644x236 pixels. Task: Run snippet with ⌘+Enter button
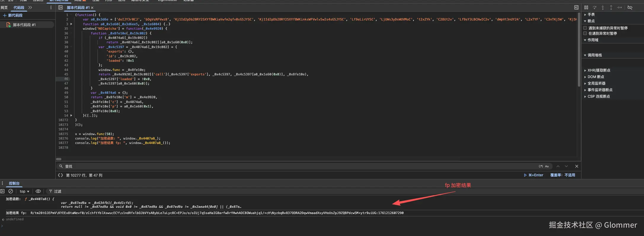[534, 175]
